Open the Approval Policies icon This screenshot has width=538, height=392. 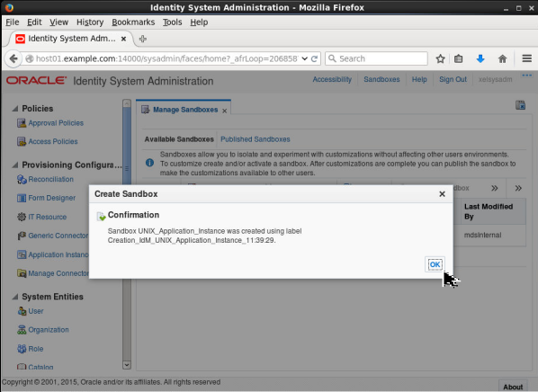point(22,123)
